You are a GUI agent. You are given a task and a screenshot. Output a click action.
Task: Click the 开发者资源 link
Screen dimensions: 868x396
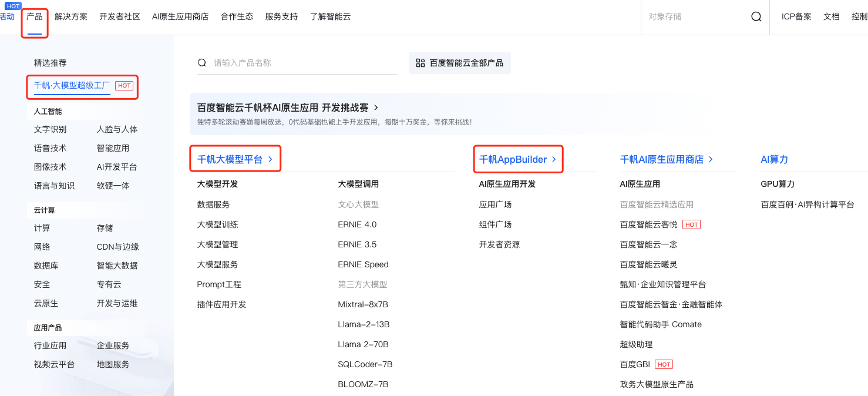(500, 244)
